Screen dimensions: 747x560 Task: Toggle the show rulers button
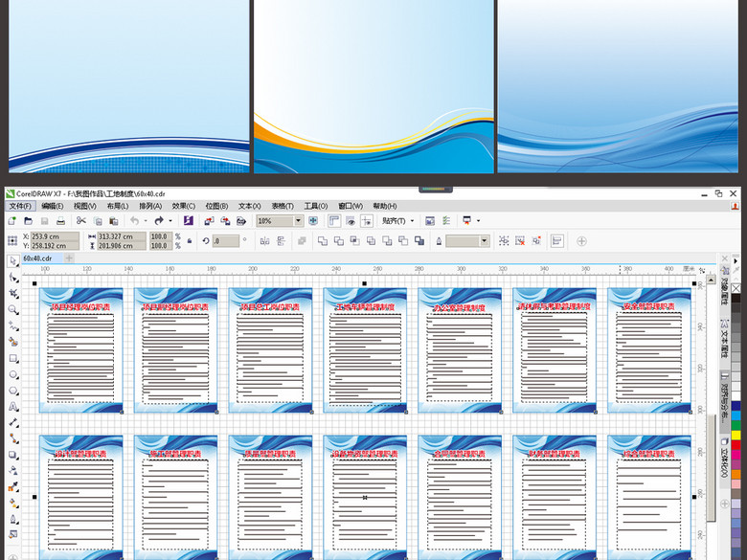pyautogui.click(x=334, y=221)
